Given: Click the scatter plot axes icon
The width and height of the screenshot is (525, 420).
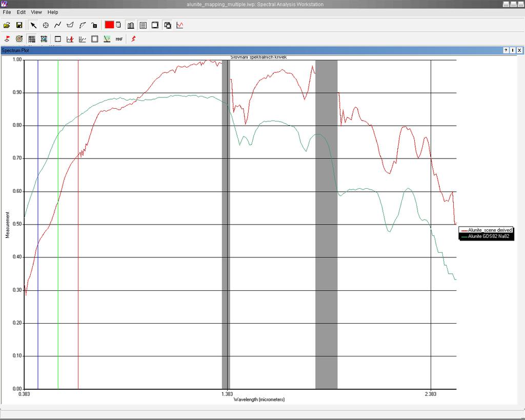Looking at the screenshot, I should [x=83, y=39].
